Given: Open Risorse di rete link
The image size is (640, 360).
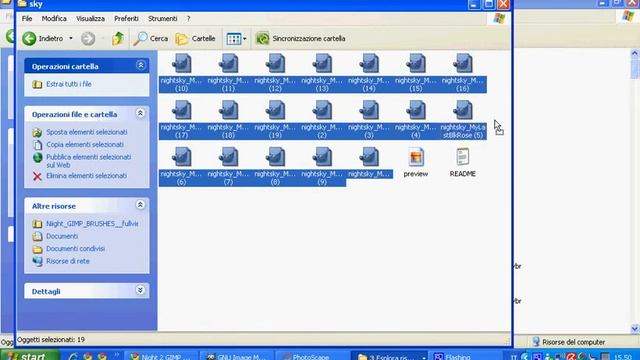Looking at the screenshot, I should coord(67,261).
